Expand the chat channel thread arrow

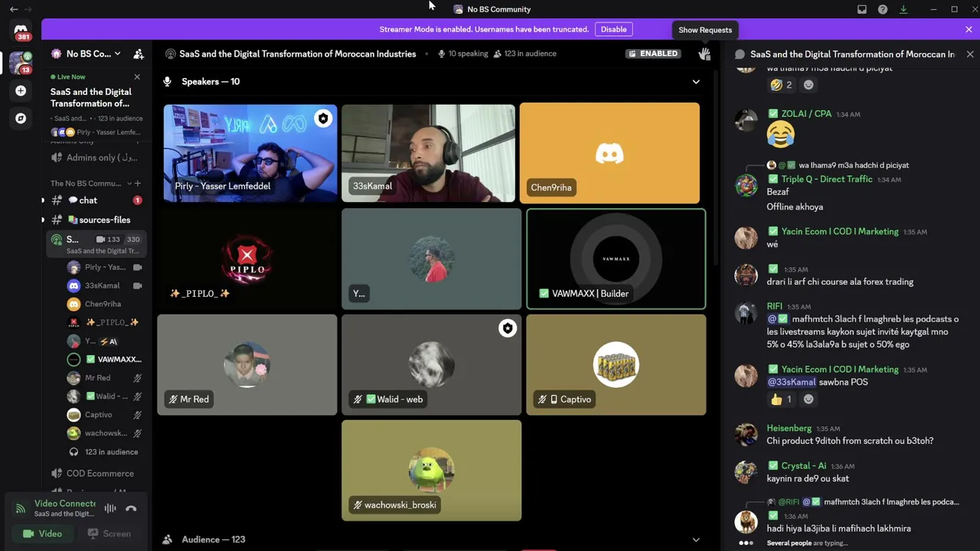tap(43, 201)
